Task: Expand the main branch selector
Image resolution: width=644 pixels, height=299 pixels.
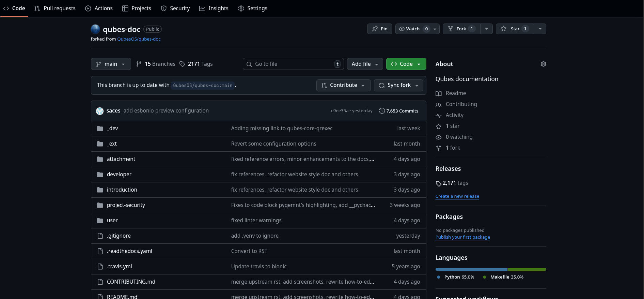Action: pos(111,64)
